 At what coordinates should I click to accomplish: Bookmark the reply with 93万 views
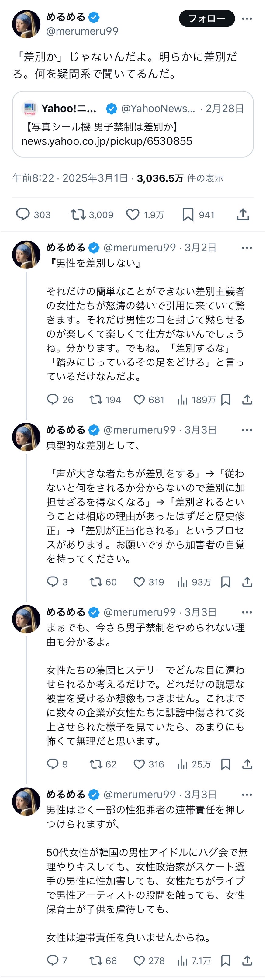click(226, 582)
